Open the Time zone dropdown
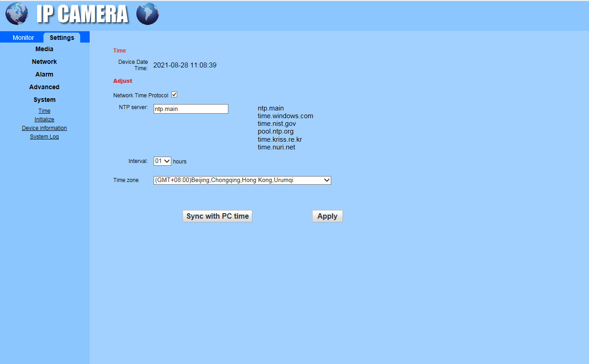Viewport: 589px width, 364px height. click(242, 180)
